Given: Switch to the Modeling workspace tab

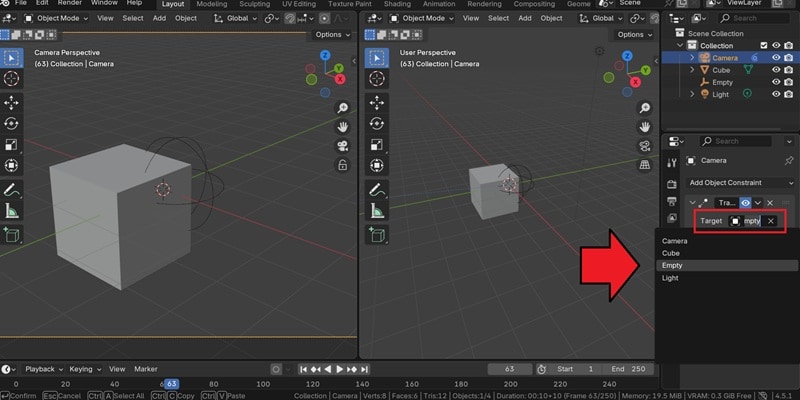Looking at the screenshot, I should coord(212,4).
